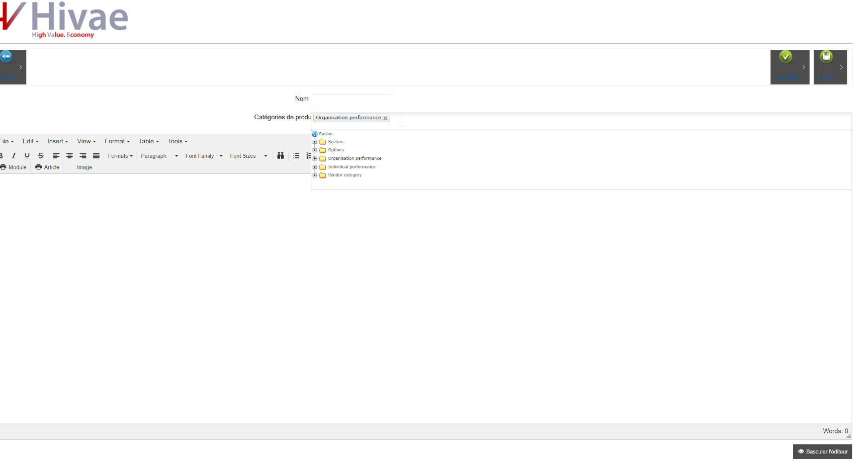Open find and replace binoculars tool

point(281,156)
